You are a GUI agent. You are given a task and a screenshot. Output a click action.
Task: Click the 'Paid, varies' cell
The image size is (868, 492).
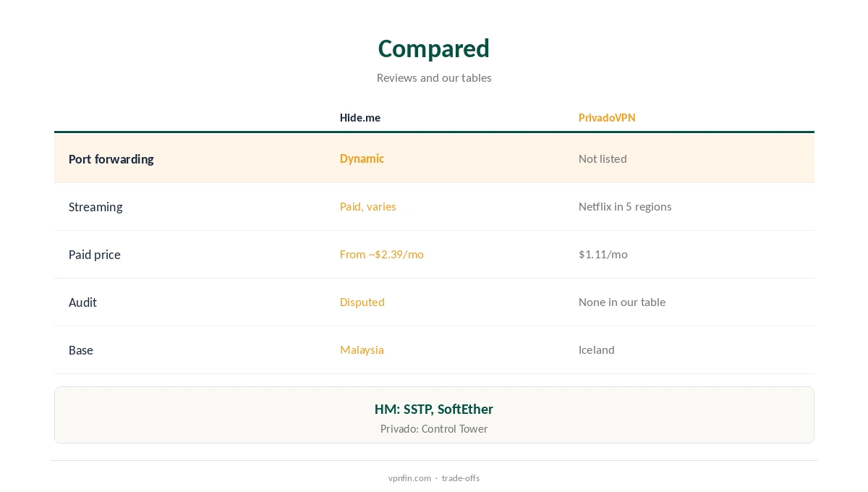[368, 206]
